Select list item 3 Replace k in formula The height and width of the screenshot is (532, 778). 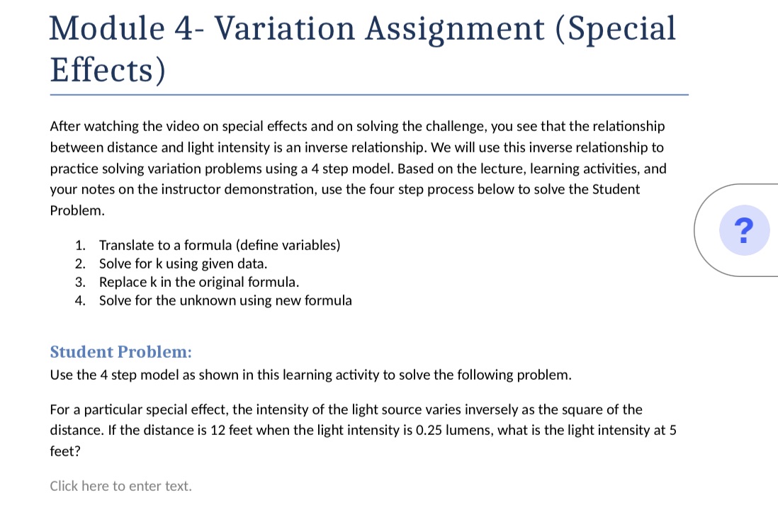click(199, 282)
